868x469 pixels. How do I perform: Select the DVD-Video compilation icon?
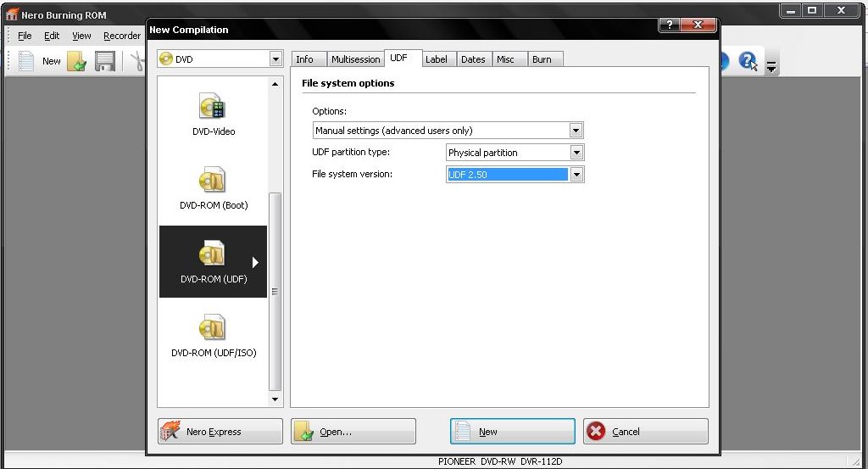213,107
